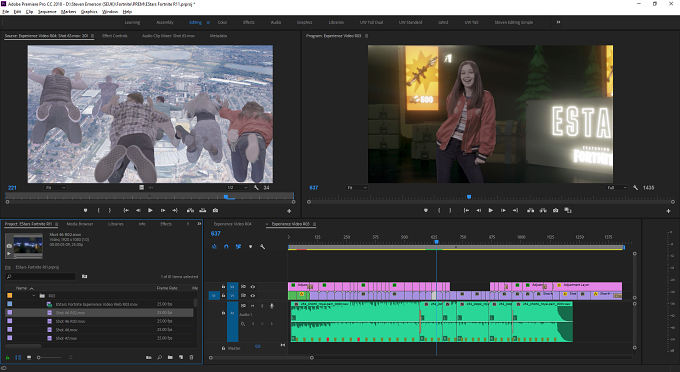The image size is (680, 372).
Task: Open Source monitor settings wrench
Action: pyautogui.click(x=256, y=188)
